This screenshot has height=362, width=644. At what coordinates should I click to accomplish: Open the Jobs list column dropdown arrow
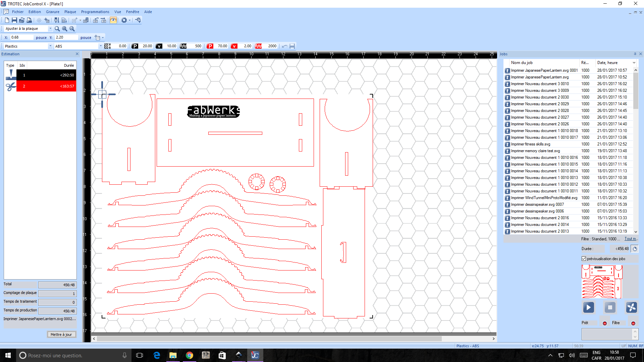(634, 63)
